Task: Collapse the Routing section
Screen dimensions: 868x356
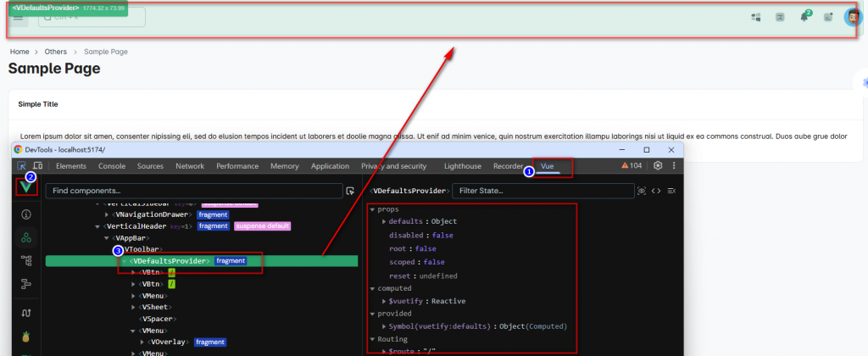Action: [373, 339]
